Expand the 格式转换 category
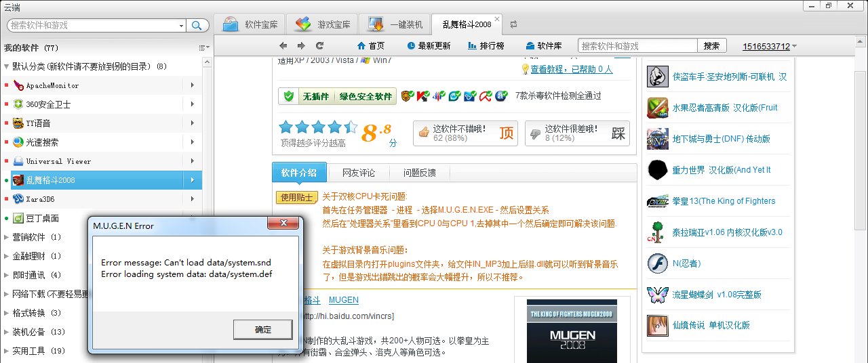The width and height of the screenshot is (868, 363). pyautogui.click(x=7, y=314)
